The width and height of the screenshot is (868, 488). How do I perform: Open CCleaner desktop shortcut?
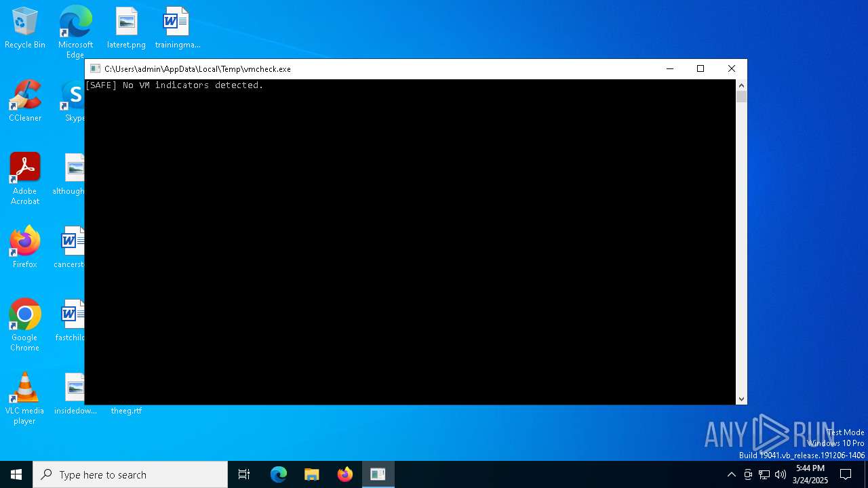pos(25,101)
